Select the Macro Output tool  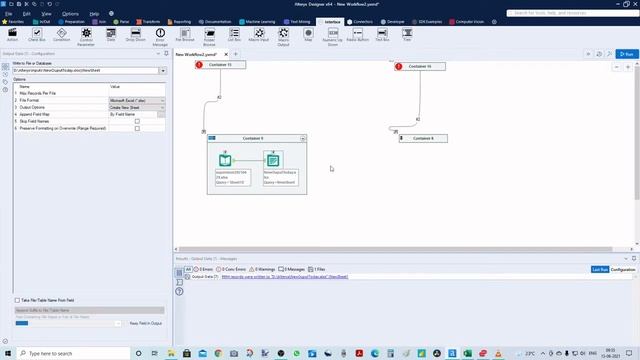click(x=283, y=37)
